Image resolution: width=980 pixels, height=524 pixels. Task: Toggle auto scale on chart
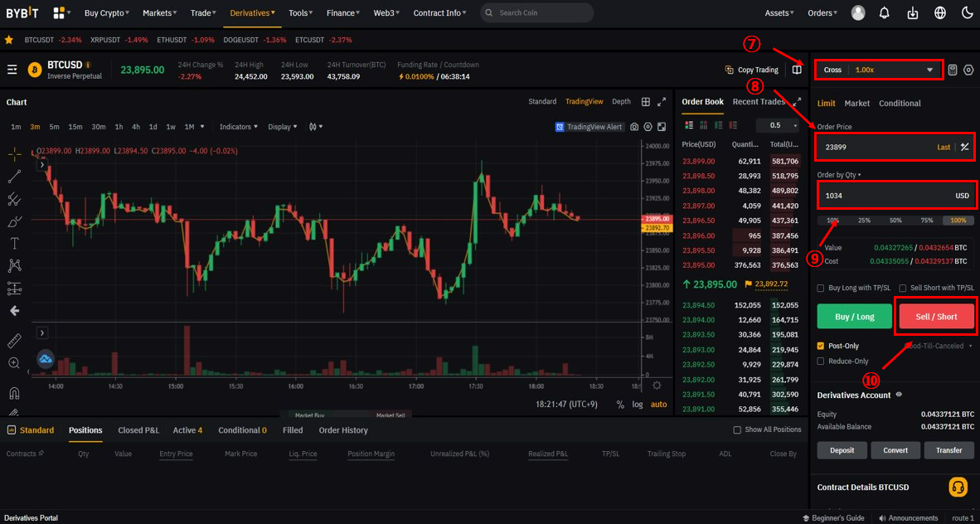(659, 405)
